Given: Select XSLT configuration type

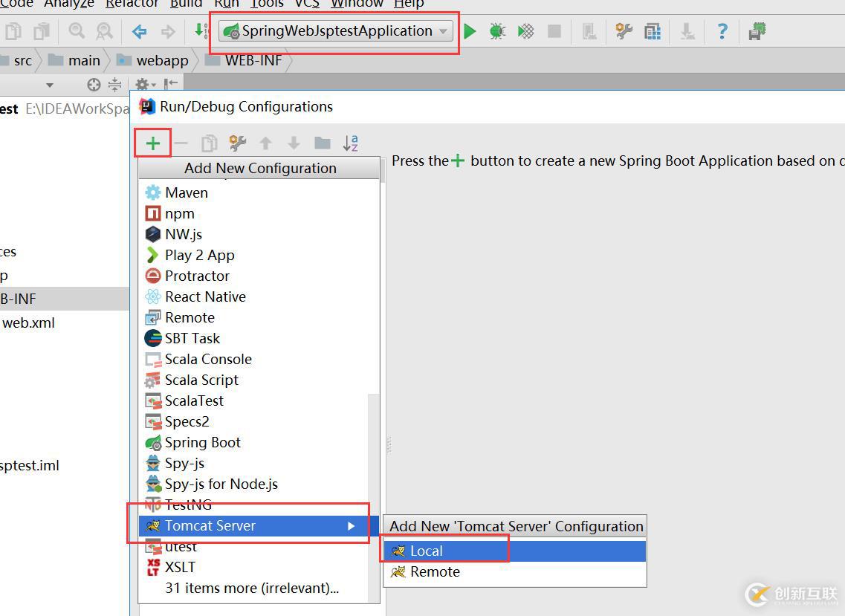Looking at the screenshot, I should tap(254, 567).
